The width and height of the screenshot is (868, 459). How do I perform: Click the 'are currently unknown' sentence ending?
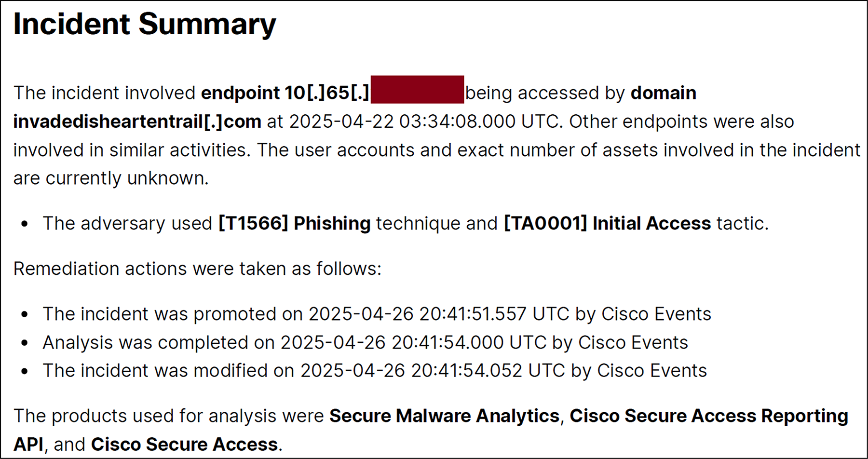pos(111,178)
